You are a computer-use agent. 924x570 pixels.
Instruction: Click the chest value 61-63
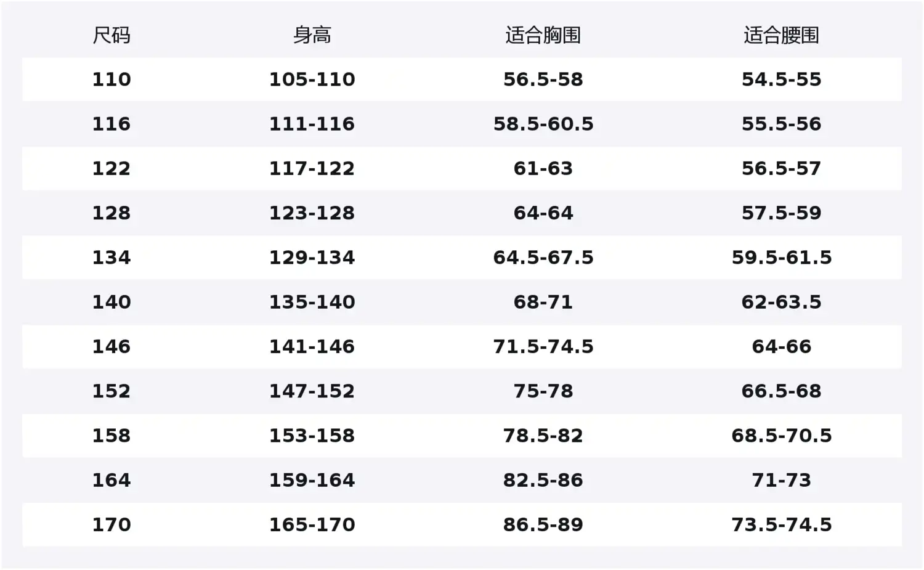point(543,168)
